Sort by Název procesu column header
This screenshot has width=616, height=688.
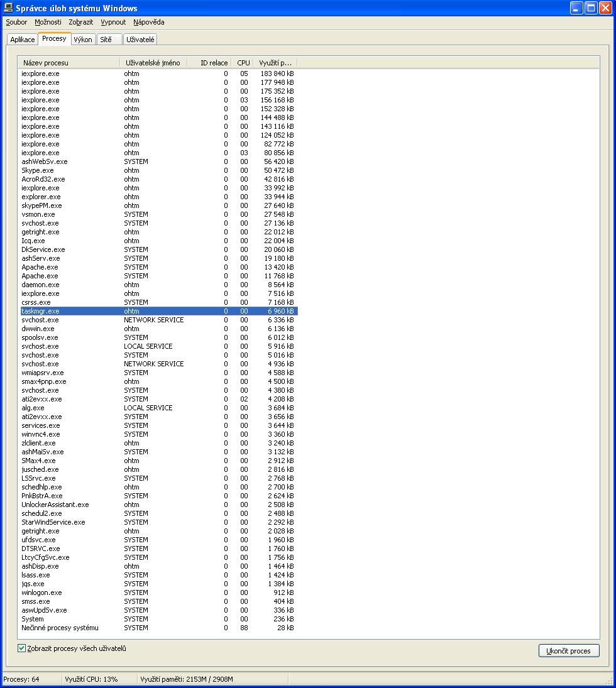coord(69,63)
